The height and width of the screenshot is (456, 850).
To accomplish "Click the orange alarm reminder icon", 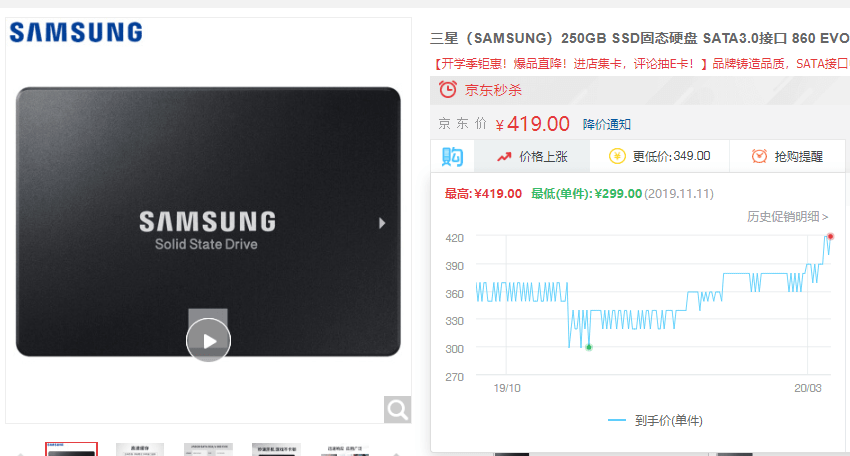I will tap(759, 156).
